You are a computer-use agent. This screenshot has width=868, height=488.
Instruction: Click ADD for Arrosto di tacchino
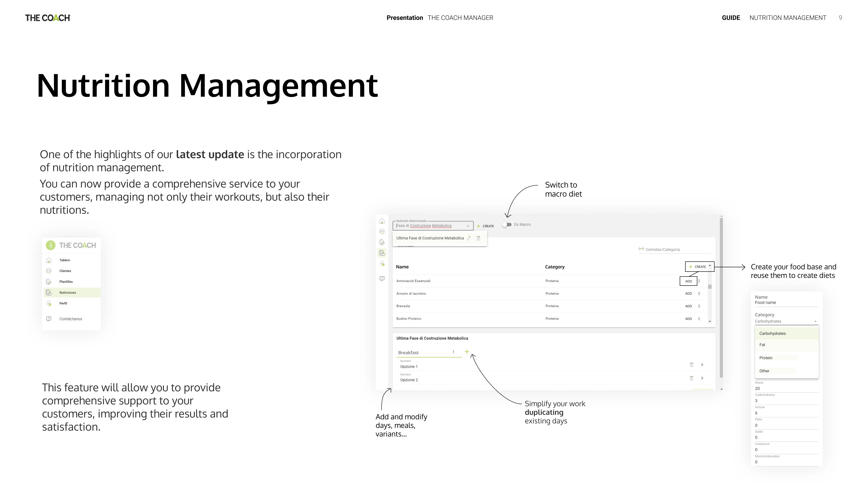pyautogui.click(x=688, y=294)
